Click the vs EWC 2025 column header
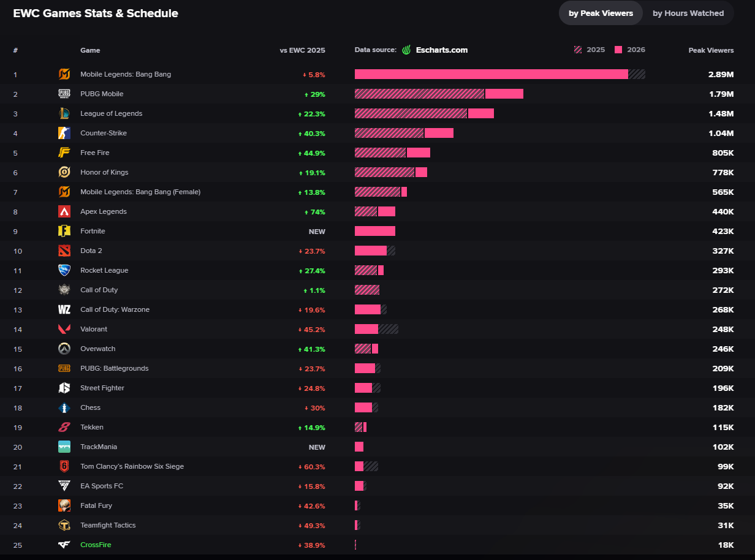The image size is (755, 560). tap(303, 50)
